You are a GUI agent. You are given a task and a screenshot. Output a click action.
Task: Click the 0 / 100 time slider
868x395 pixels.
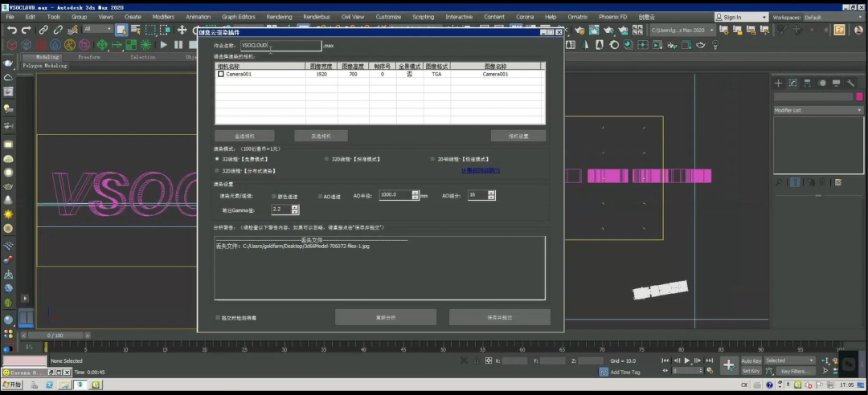click(x=55, y=336)
